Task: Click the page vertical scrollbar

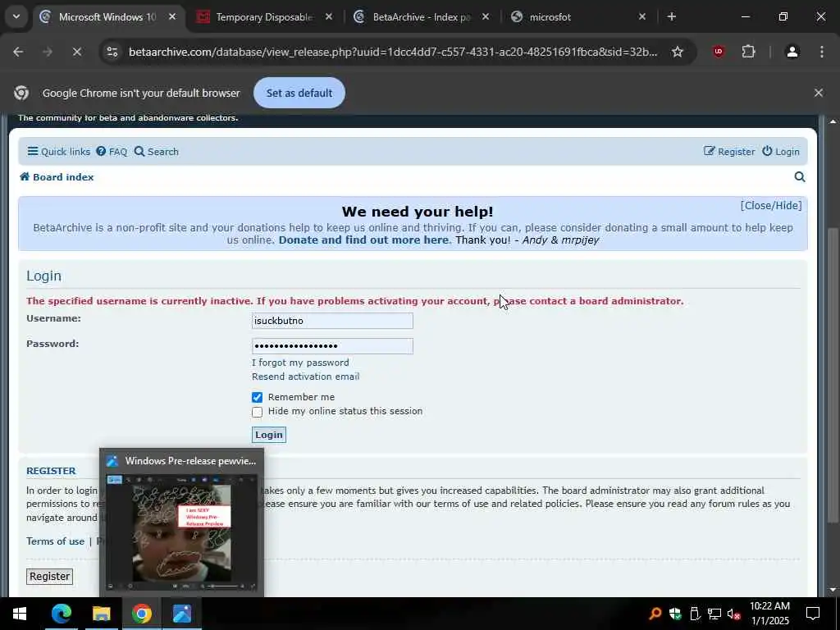Action: [x=833, y=375]
